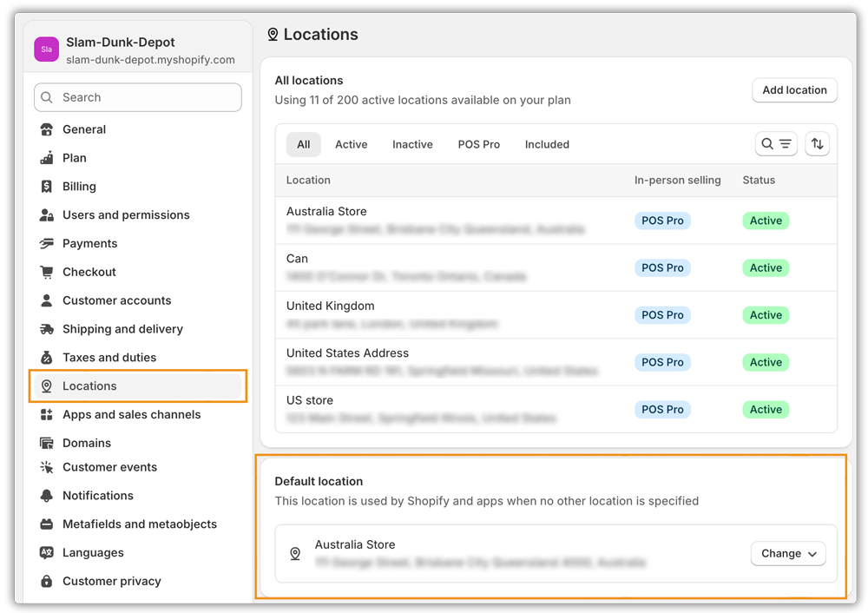
Task: Select the POS Pro filter tab
Action: pyautogui.click(x=478, y=145)
